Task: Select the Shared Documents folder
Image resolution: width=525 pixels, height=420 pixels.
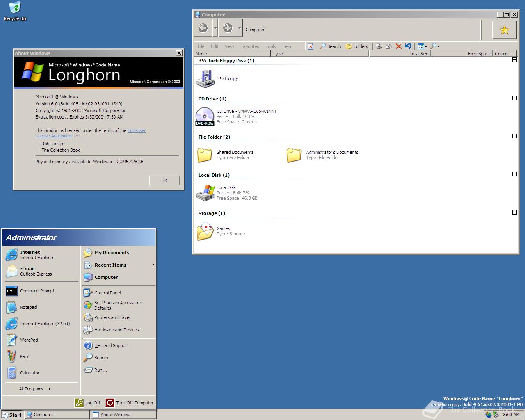Action: [205, 155]
